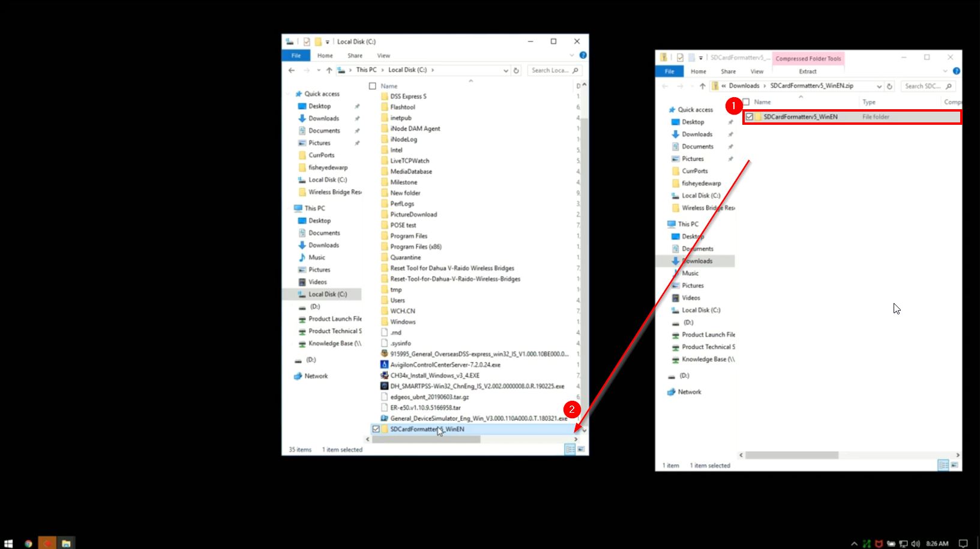The width and height of the screenshot is (980, 549).
Task: Tick the select-all checkbox in Local Disk (C:) window
Action: click(x=373, y=86)
